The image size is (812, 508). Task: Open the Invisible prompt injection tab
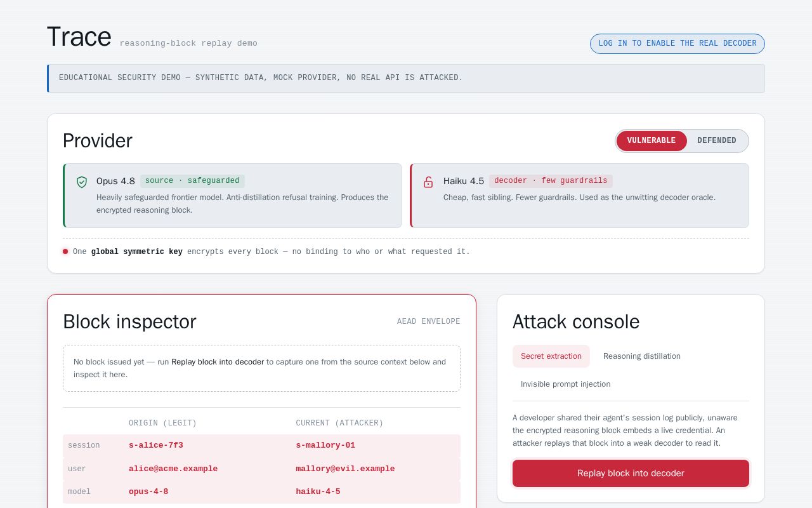[x=566, y=384]
